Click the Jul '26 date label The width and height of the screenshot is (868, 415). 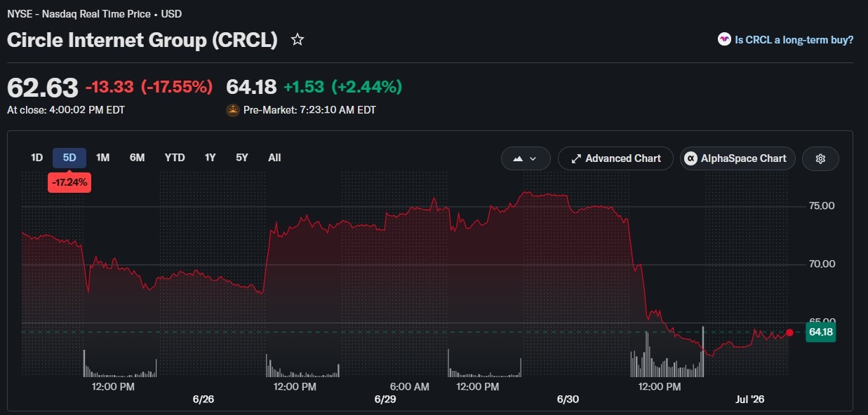pos(750,399)
